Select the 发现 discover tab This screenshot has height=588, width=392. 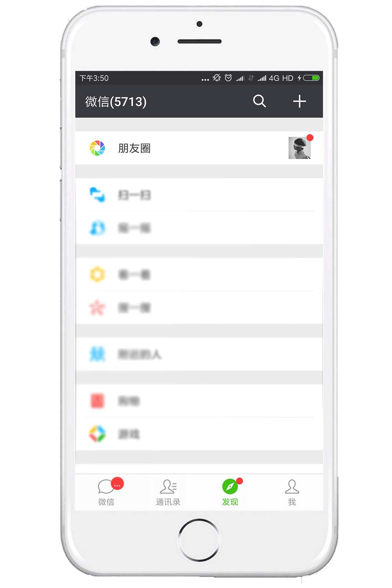230,492
